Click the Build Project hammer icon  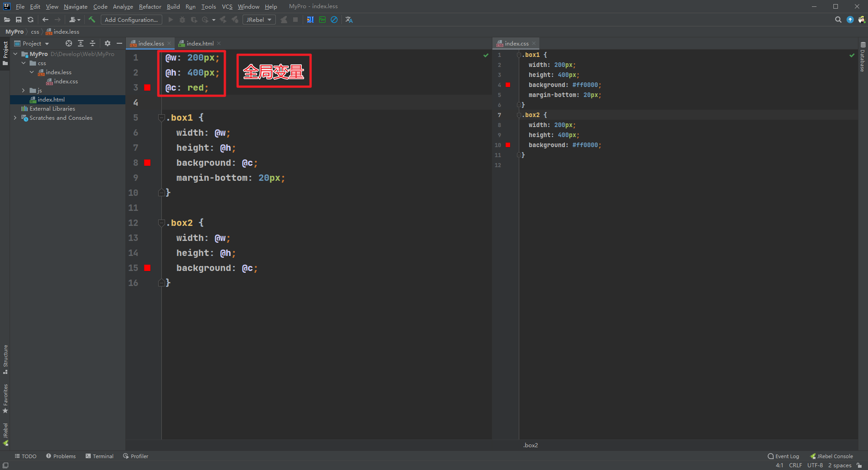pyautogui.click(x=92, y=20)
